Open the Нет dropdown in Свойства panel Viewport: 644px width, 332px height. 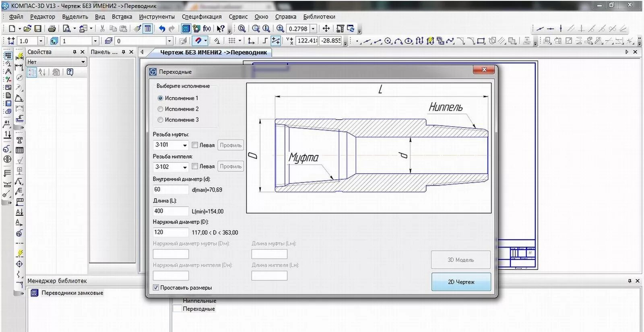(x=56, y=62)
